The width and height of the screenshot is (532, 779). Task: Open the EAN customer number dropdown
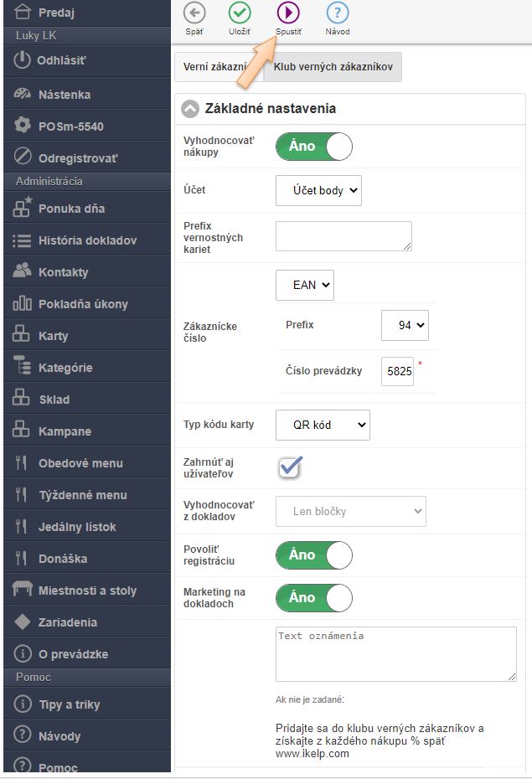[x=304, y=285]
